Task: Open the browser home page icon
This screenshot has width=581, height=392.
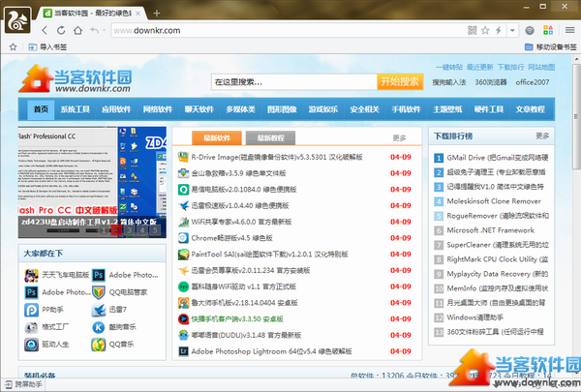Action: coord(77,30)
